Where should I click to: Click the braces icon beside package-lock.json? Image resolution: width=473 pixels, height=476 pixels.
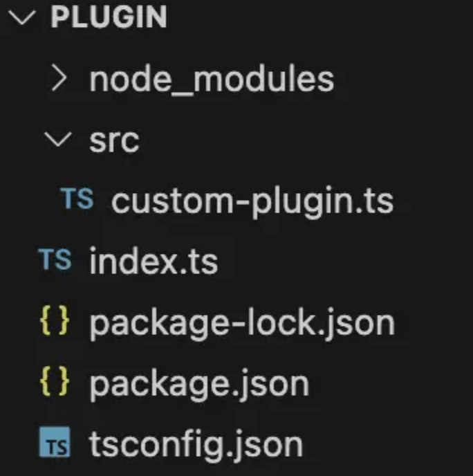click(x=55, y=321)
